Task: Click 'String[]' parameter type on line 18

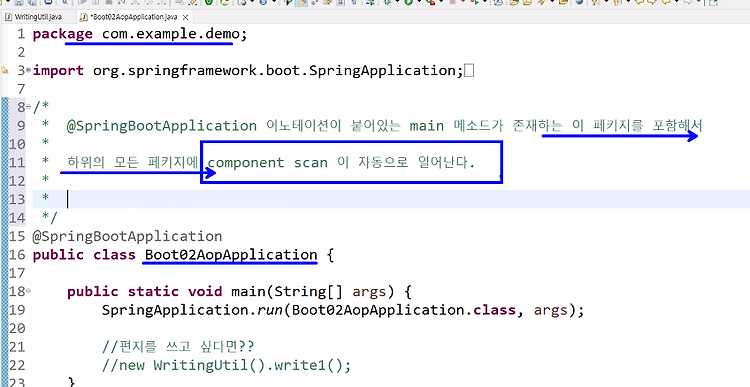Action: click(308, 291)
